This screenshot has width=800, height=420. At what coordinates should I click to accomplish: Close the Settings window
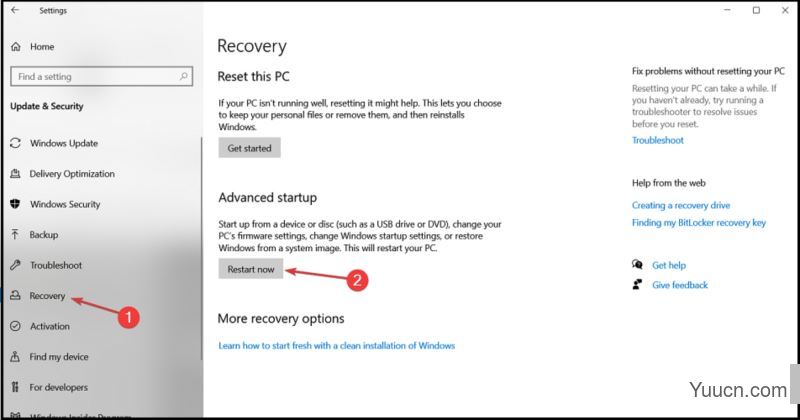(x=785, y=10)
